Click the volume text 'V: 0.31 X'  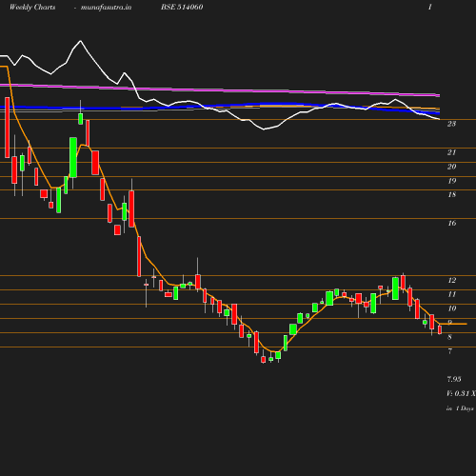click(461, 393)
